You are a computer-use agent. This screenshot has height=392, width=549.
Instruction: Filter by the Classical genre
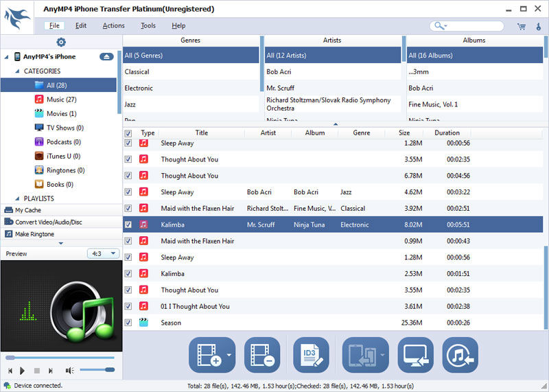point(191,72)
